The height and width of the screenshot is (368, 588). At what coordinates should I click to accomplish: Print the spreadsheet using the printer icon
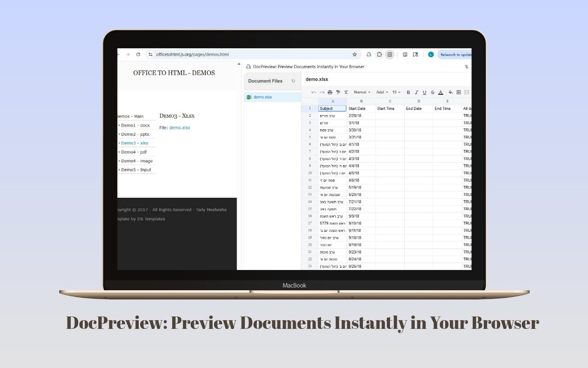(x=330, y=92)
